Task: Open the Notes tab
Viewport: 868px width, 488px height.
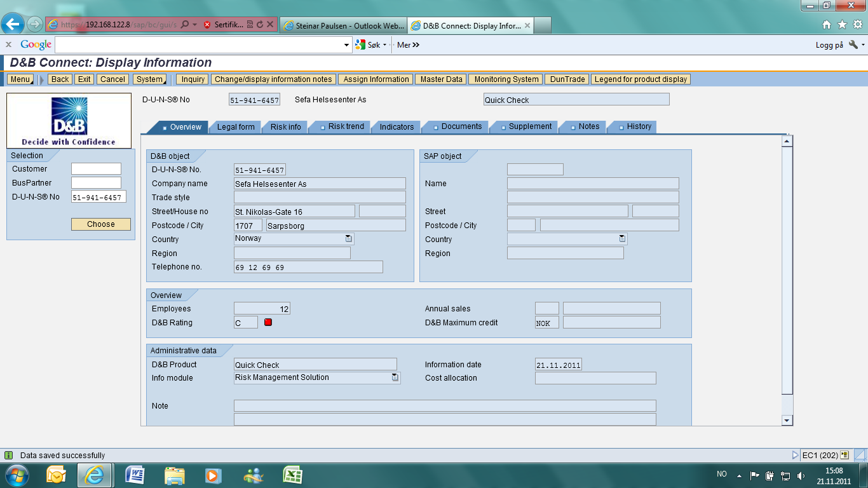Action: tap(585, 126)
